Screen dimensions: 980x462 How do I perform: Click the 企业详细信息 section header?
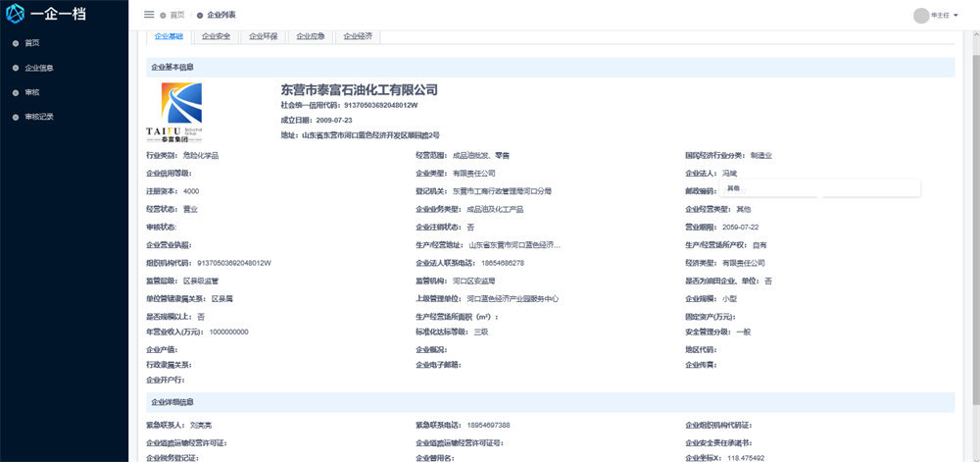tap(550, 402)
